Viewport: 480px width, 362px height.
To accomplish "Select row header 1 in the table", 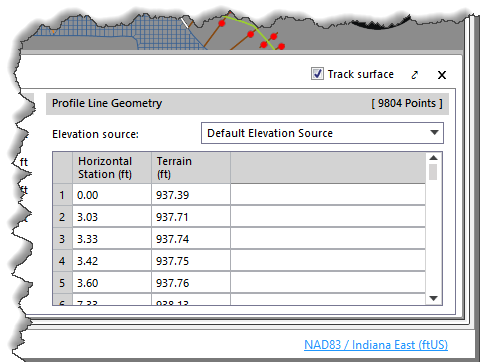I will [62, 195].
